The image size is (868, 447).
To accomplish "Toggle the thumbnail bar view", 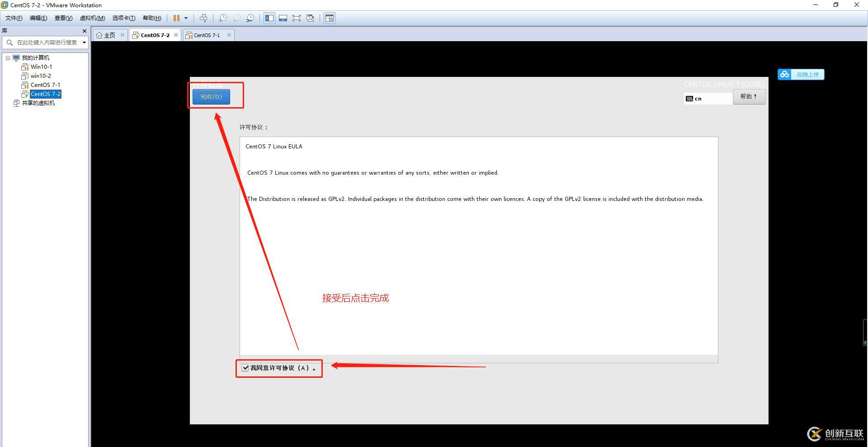I will (x=283, y=18).
